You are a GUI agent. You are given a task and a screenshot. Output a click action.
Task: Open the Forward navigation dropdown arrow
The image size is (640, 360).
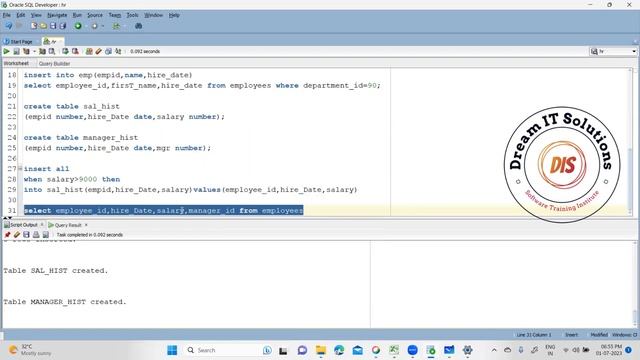[102, 26]
